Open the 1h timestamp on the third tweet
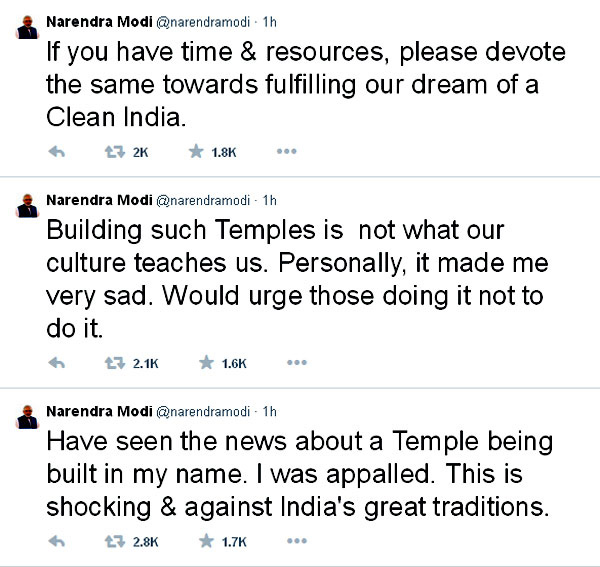 coord(268,410)
